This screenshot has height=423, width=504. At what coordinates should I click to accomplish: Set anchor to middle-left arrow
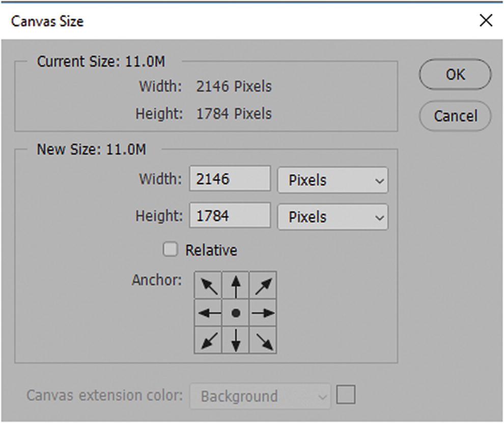pos(209,313)
